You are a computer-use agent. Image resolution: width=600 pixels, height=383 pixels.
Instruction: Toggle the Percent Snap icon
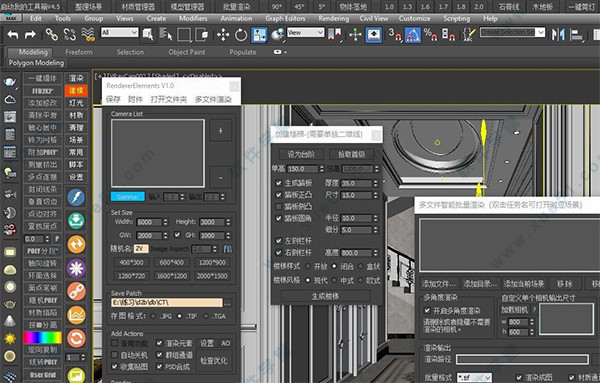coord(430,35)
